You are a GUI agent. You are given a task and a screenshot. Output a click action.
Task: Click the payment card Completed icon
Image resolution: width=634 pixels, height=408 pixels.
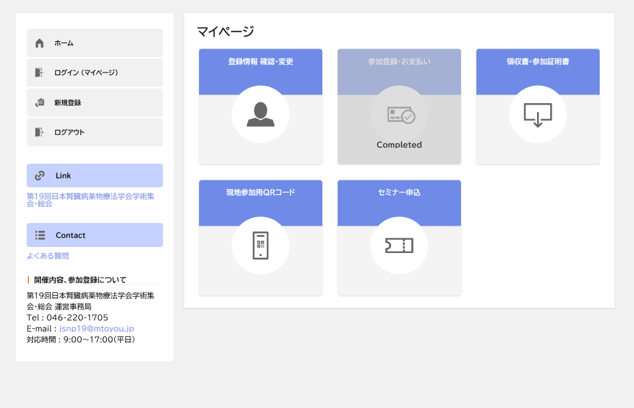tap(399, 116)
